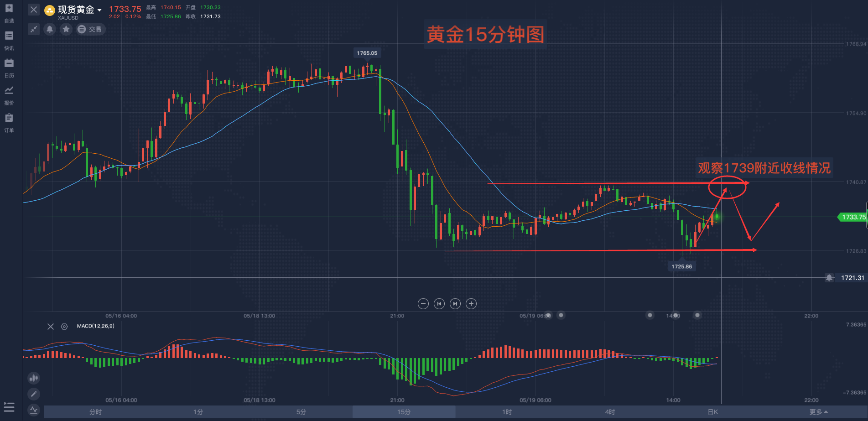
Task: Click the XAUUSD ticker text
Action: 68,18
